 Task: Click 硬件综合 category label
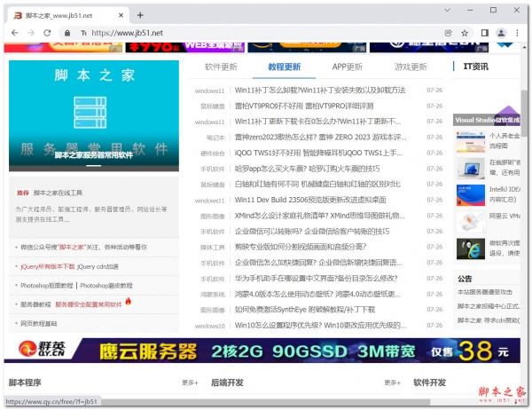213,154
